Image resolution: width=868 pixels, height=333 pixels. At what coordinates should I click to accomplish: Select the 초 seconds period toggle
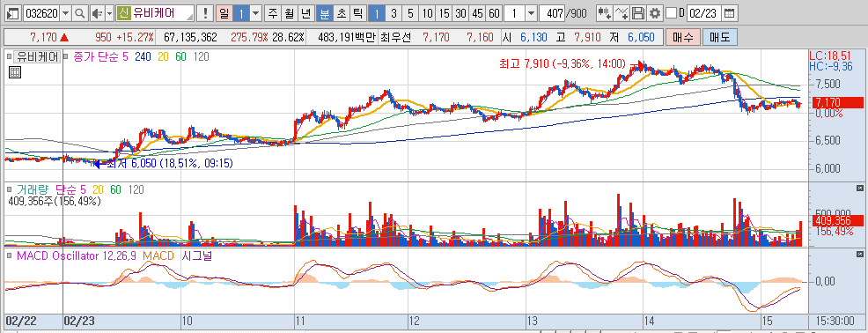point(341,13)
